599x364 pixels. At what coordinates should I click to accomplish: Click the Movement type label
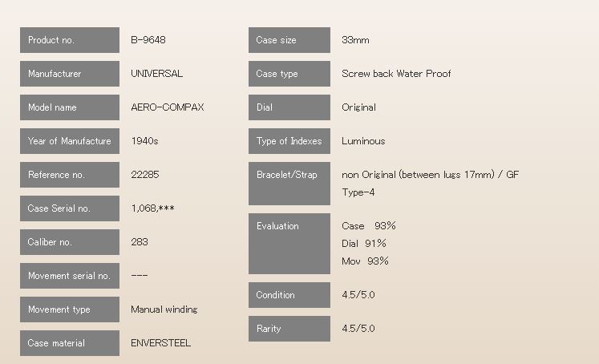click(x=70, y=309)
